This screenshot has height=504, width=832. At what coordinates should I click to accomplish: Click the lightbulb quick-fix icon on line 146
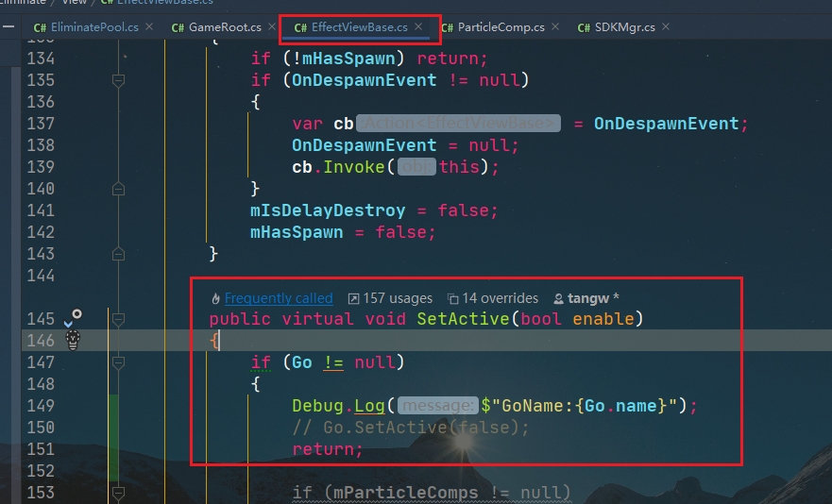coord(71,341)
